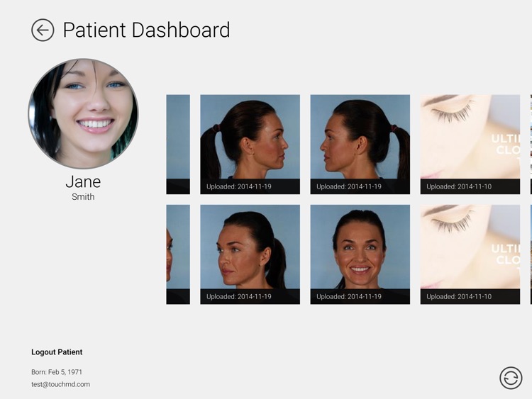Open top eyelash image uploaded 2014-11-10
The image size is (532, 399).
470,145
